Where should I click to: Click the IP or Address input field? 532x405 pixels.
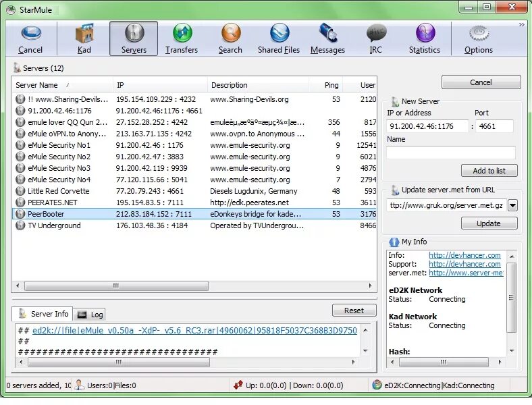[427, 126]
